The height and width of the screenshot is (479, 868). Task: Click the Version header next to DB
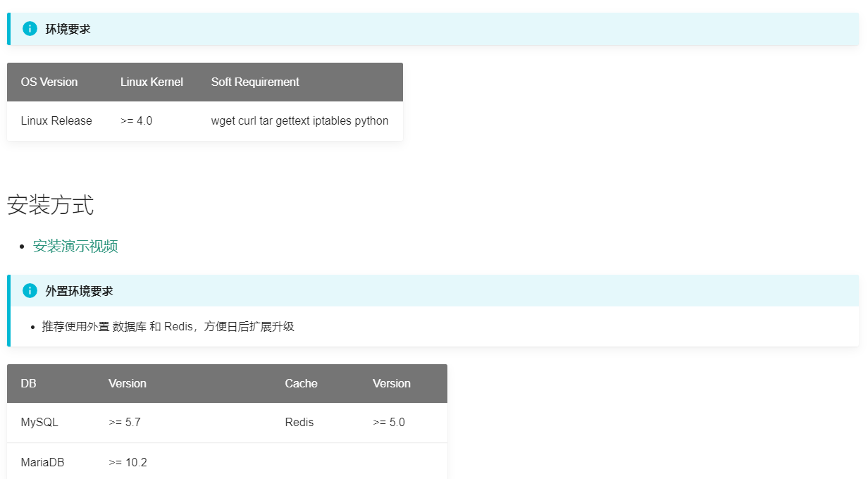pyautogui.click(x=128, y=383)
